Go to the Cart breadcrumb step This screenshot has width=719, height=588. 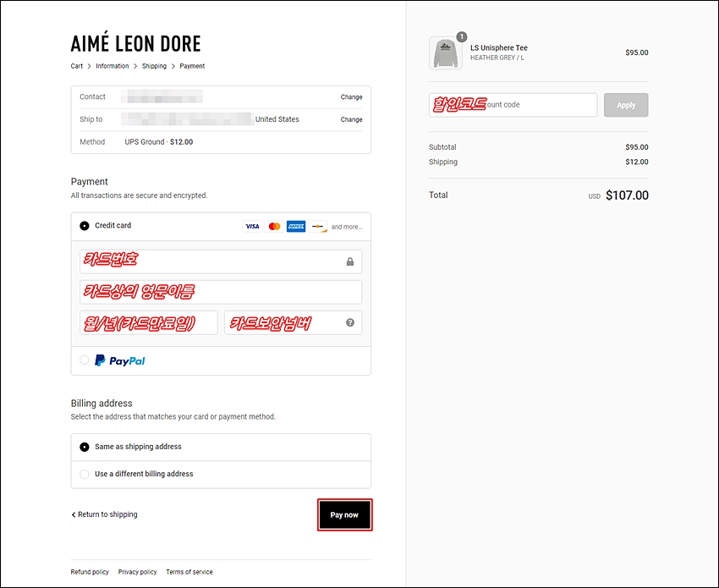coord(77,66)
